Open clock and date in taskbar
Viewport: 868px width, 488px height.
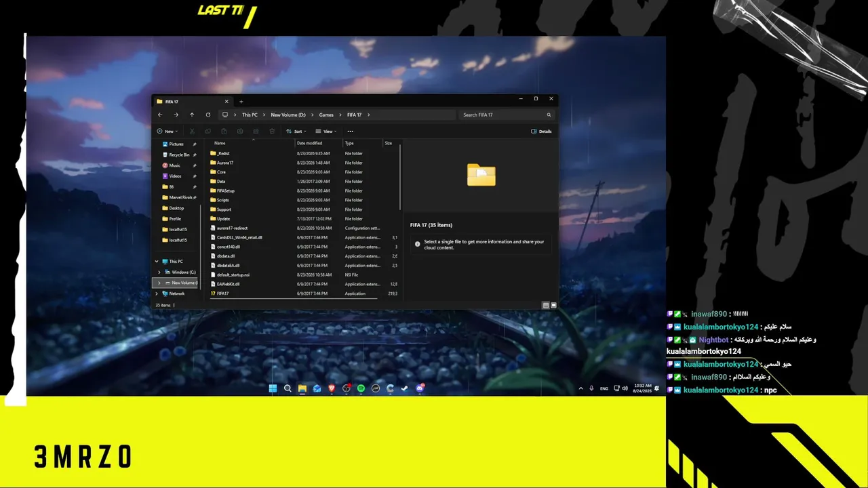click(x=642, y=388)
